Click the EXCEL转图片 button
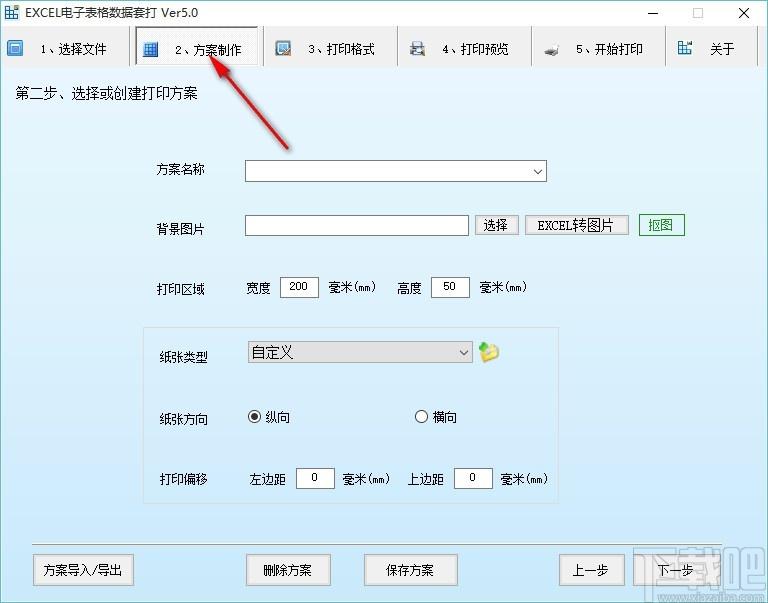 pyautogui.click(x=576, y=225)
